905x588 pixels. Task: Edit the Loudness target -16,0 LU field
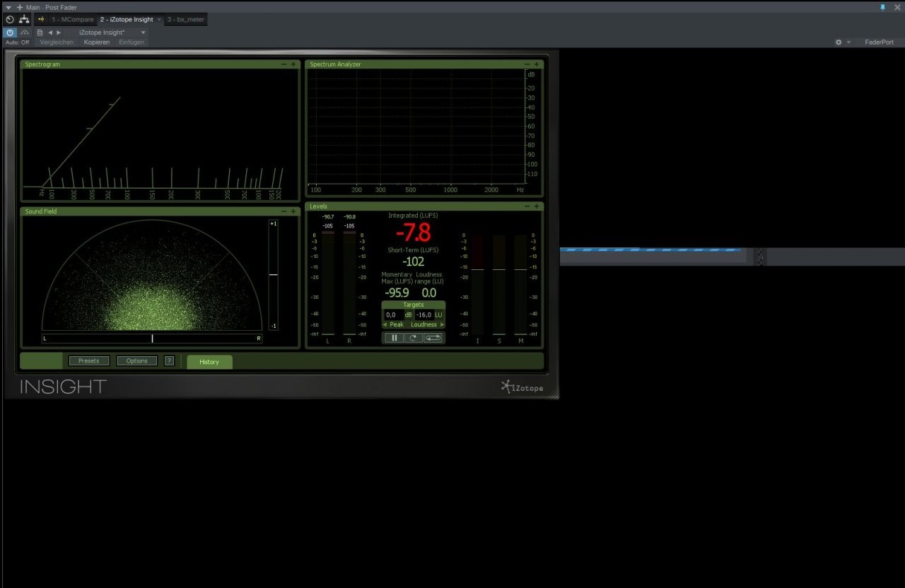click(x=424, y=315)
